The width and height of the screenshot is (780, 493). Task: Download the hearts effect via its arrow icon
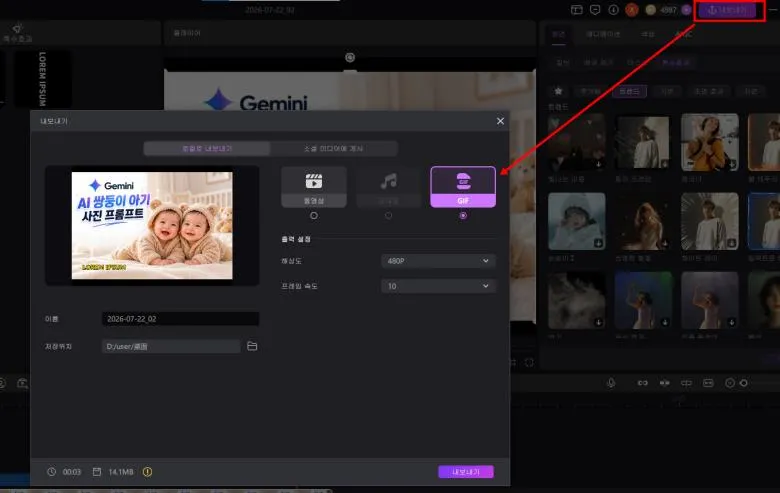click(x=598, y=164)
